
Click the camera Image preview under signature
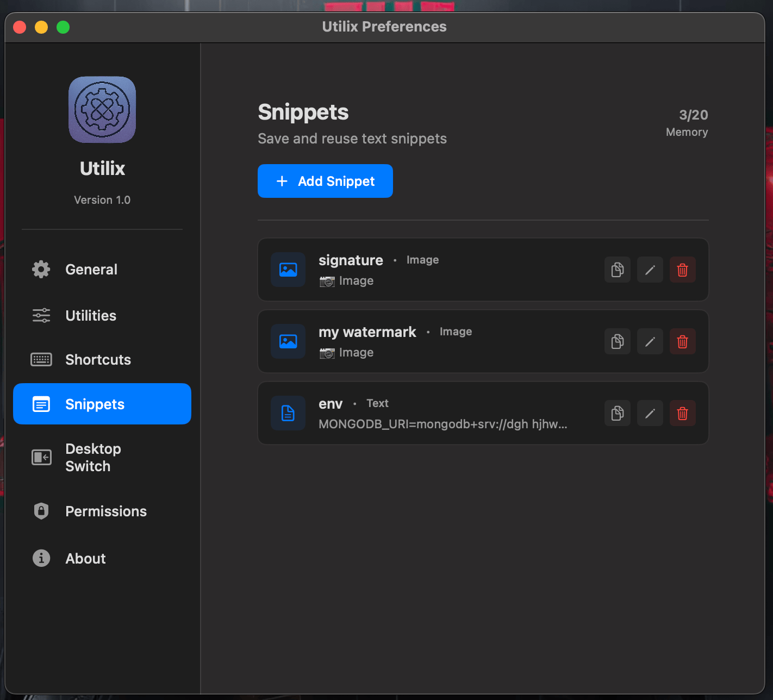pos(347,281)
